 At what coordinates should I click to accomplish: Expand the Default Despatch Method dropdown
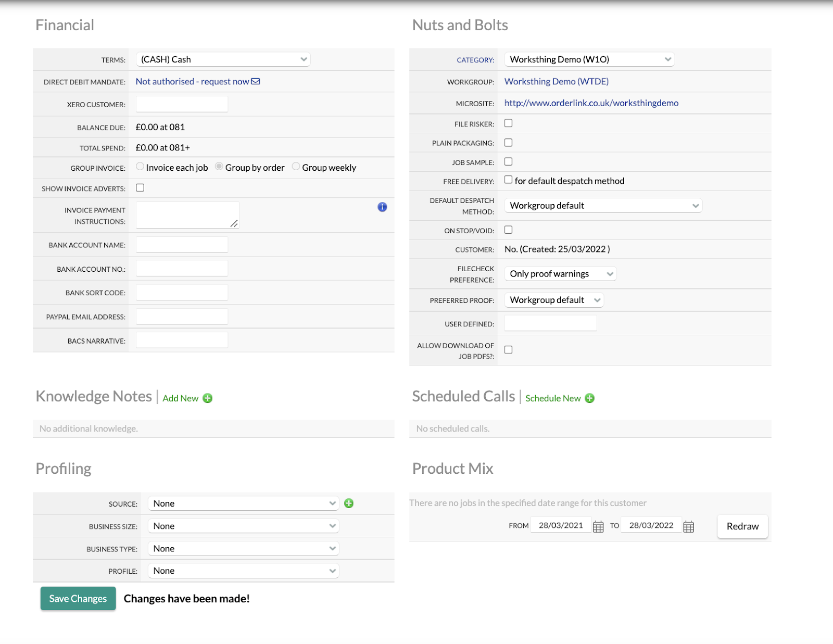603,206
